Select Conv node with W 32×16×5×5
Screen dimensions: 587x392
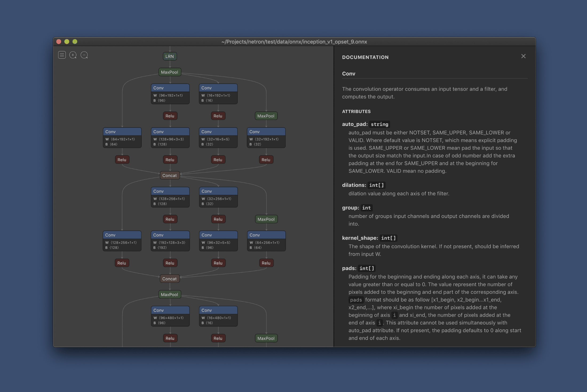218,138
